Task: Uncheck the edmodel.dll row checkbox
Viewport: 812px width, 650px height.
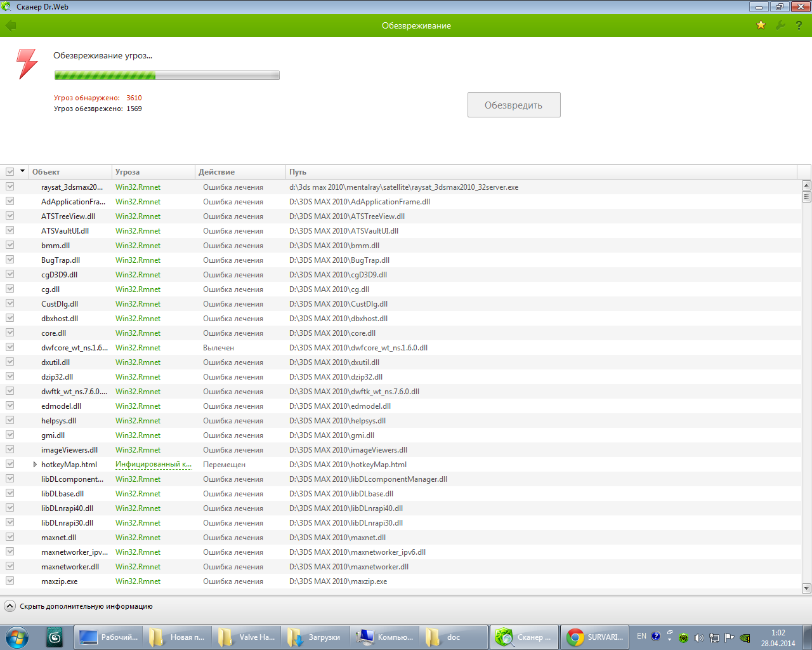Action: pyautogui.click(x=10, y=406)
